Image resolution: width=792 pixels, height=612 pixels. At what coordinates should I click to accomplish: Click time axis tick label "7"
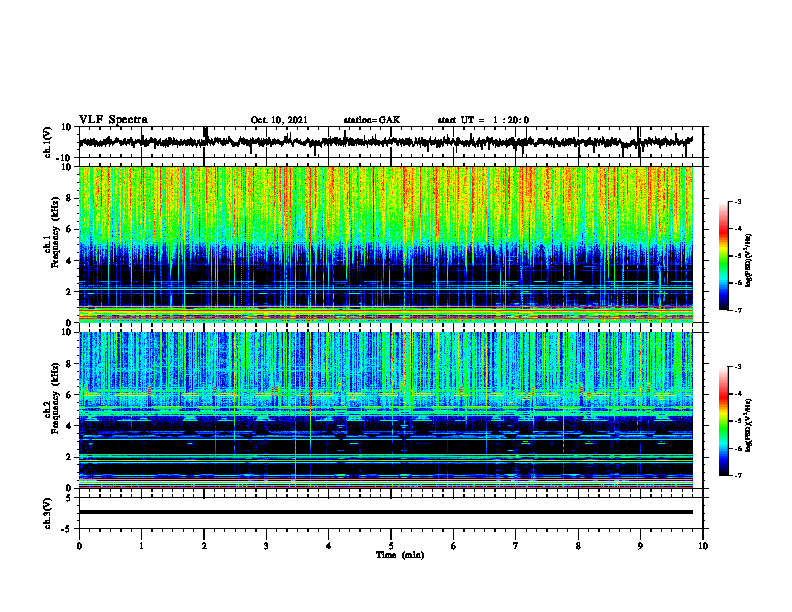click(516, 546)
